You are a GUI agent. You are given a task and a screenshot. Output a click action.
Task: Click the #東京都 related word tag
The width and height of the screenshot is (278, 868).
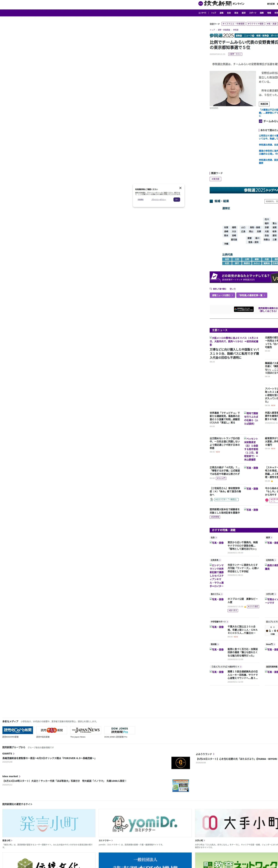pos(216,179)
